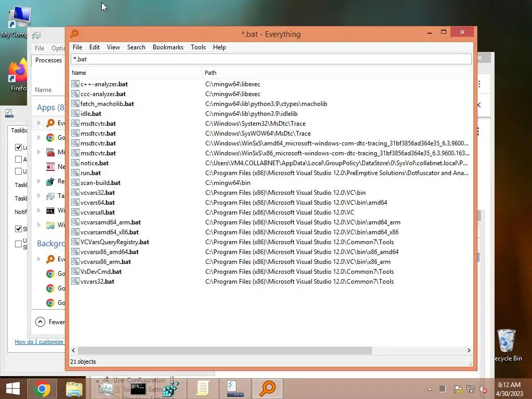The image size is (532, 399).
Task: Expand the background Everything process row
Action: coord(38,259)
